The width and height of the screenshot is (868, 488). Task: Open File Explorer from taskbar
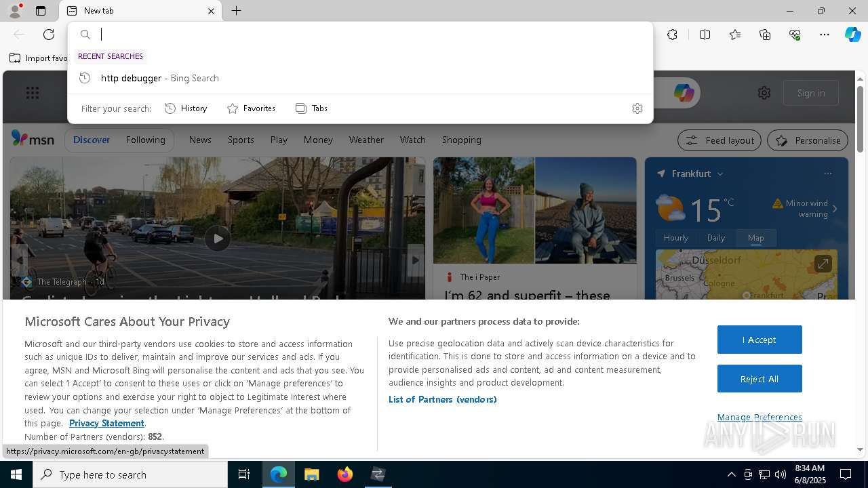tap(312, 474)
